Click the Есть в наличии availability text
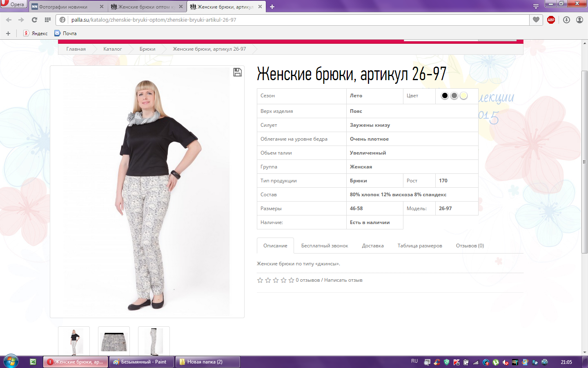The width and height of the screenshot is (588, 368). tap(370, 222)
